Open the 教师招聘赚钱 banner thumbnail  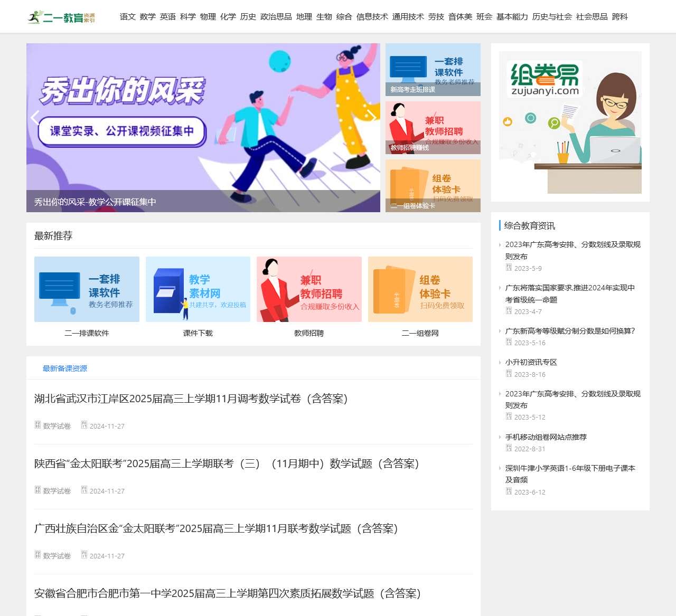point(433,128)
